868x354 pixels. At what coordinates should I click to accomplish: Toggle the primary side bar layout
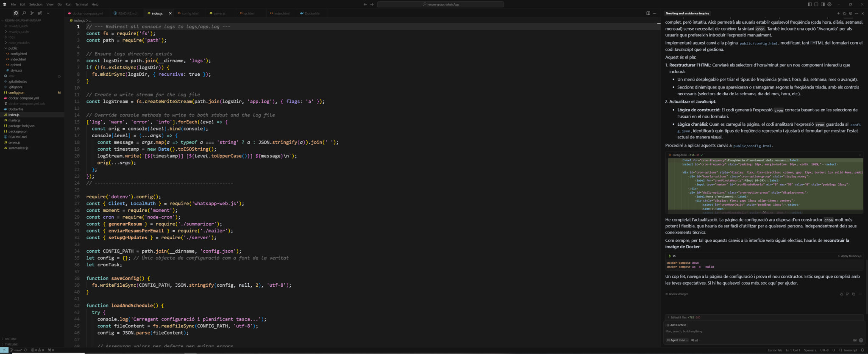[810, 4]
